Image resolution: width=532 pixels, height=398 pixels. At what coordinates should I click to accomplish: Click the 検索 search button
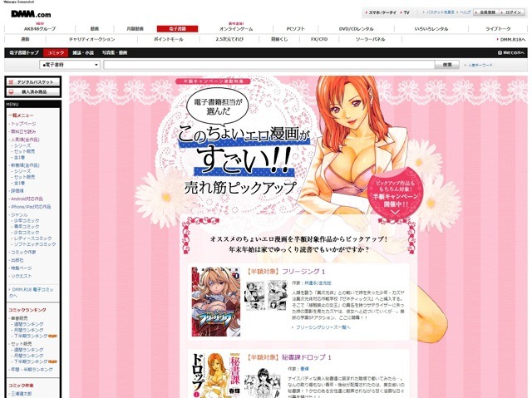pyautogui.click(x=447, y=65)
